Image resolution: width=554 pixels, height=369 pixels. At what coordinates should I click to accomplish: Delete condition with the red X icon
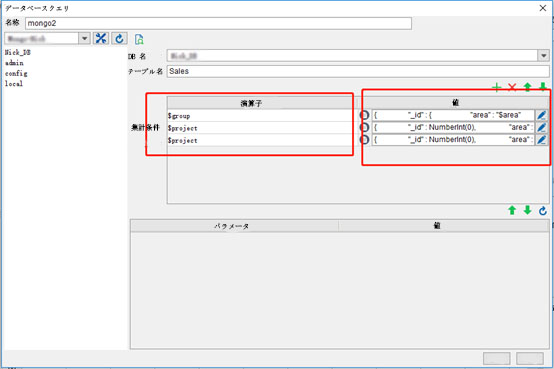(x=512, y=87)
